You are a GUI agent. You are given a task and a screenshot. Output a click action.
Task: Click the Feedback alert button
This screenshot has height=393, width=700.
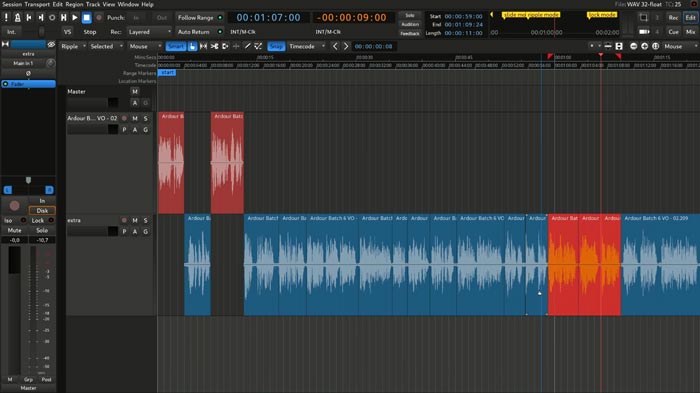coord(409,33)
